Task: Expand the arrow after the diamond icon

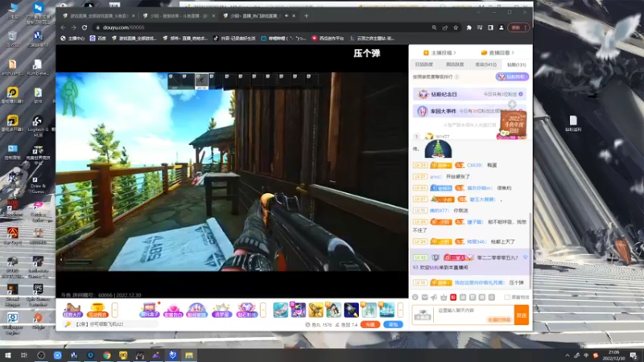Action: tap(263, 310)
